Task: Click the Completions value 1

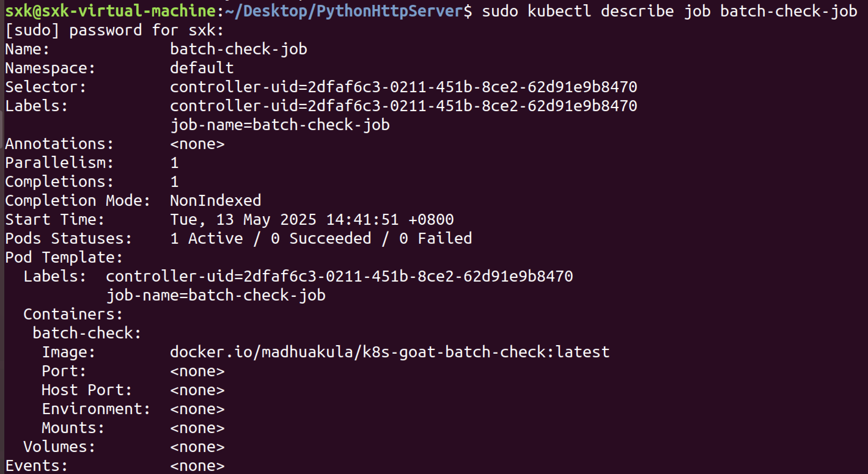Action: (x=174, y=182)
